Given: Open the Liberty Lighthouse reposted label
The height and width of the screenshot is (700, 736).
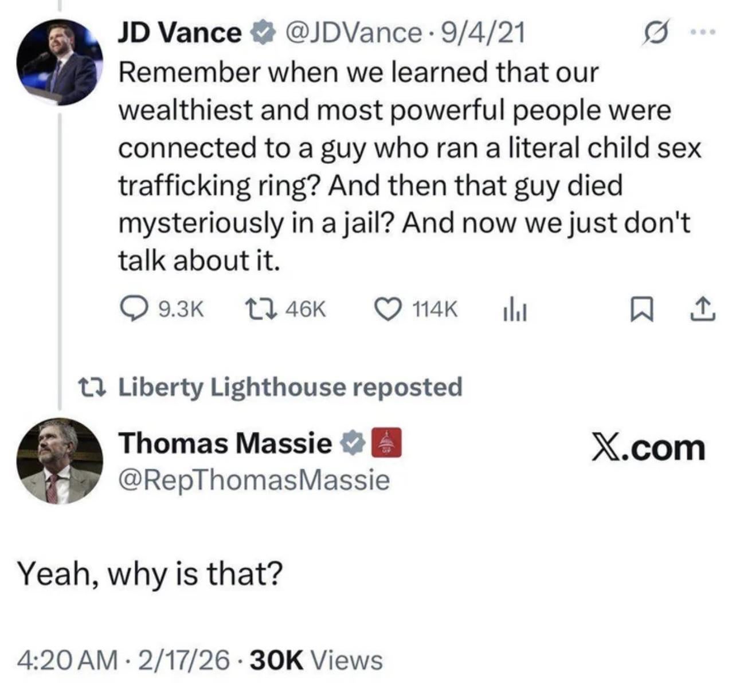Looking at the screenshot, I should coord(290,387).
